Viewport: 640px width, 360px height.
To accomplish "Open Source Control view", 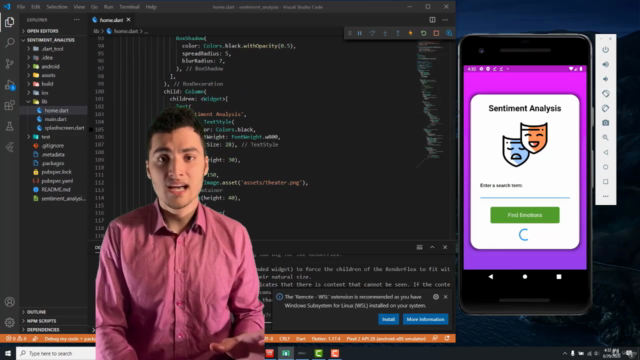I will 9,63.
